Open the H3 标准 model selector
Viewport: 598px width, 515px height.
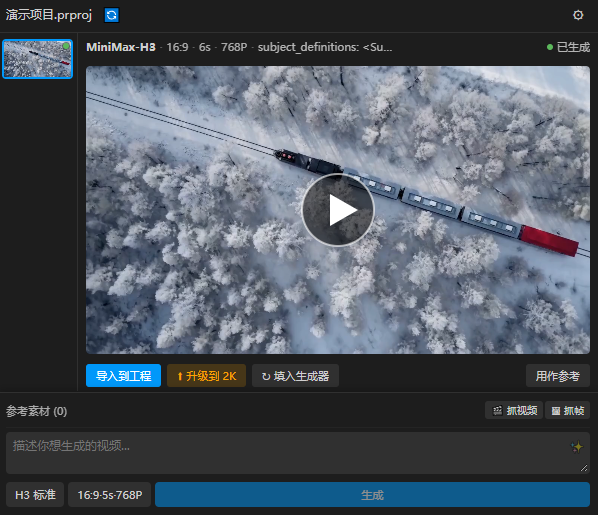[x=35, y=495]
